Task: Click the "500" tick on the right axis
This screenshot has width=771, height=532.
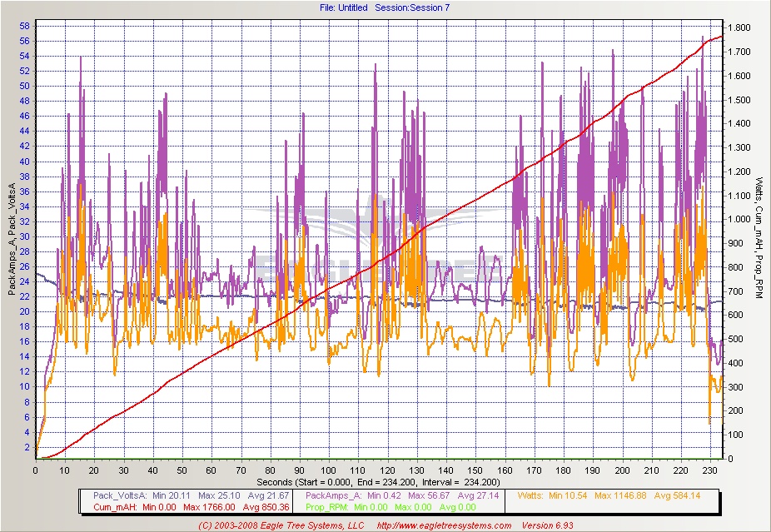Action: click(x=735, y=339)
